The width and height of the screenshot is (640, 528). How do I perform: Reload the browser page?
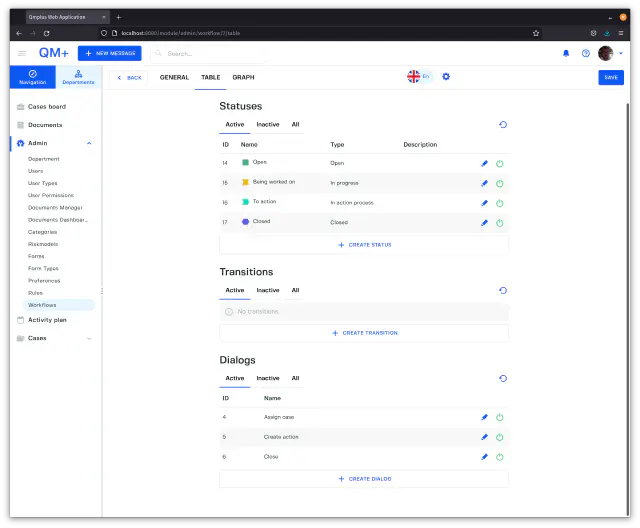click(47, 33)
